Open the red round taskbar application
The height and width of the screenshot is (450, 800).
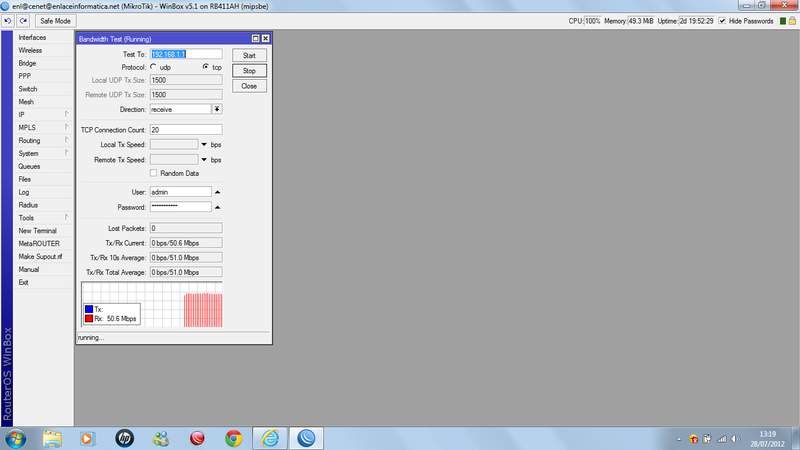[197, 438]
